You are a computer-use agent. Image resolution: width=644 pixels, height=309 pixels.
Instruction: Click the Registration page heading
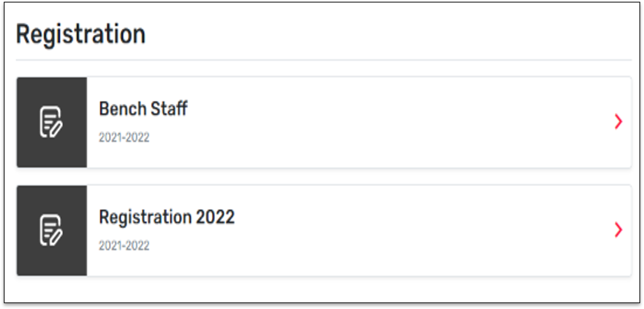point(80,35)
